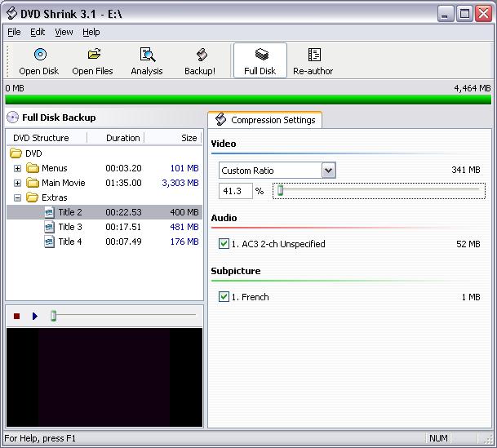Click the NUM status bar indicator
The image size is (497, 448).
[438, 438]
